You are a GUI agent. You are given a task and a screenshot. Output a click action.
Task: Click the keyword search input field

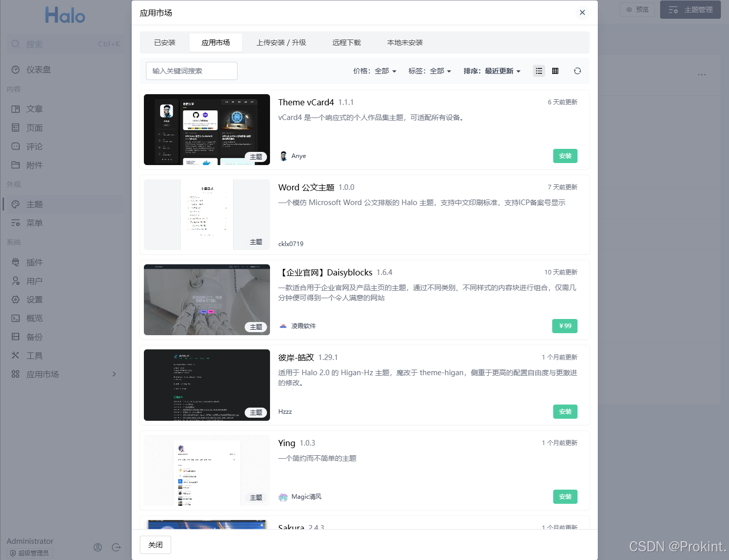(191, 71)
